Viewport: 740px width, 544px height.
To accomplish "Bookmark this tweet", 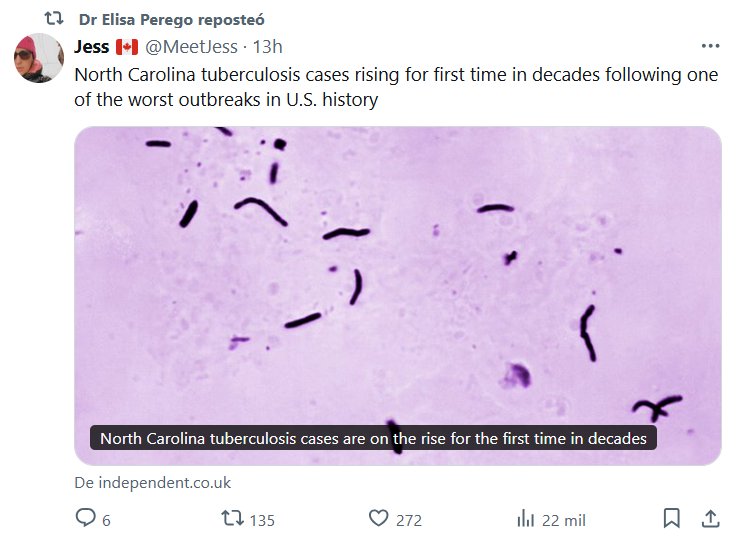I will [672, 518].
